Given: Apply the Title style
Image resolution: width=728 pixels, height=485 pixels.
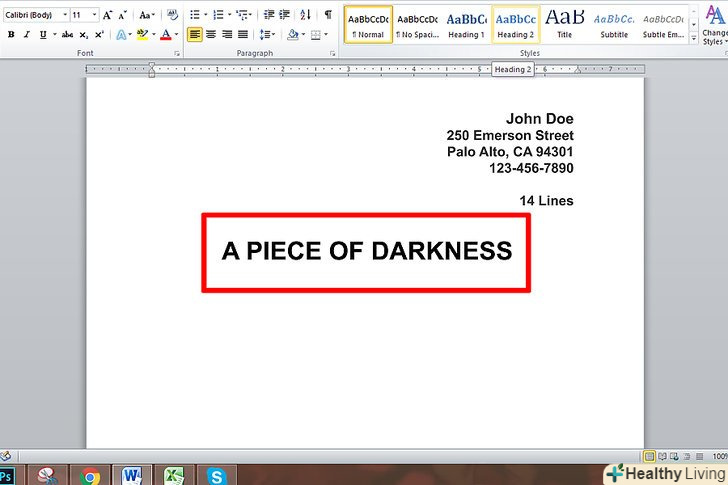Looking at the screenshot, I should (x=565, y=25).
